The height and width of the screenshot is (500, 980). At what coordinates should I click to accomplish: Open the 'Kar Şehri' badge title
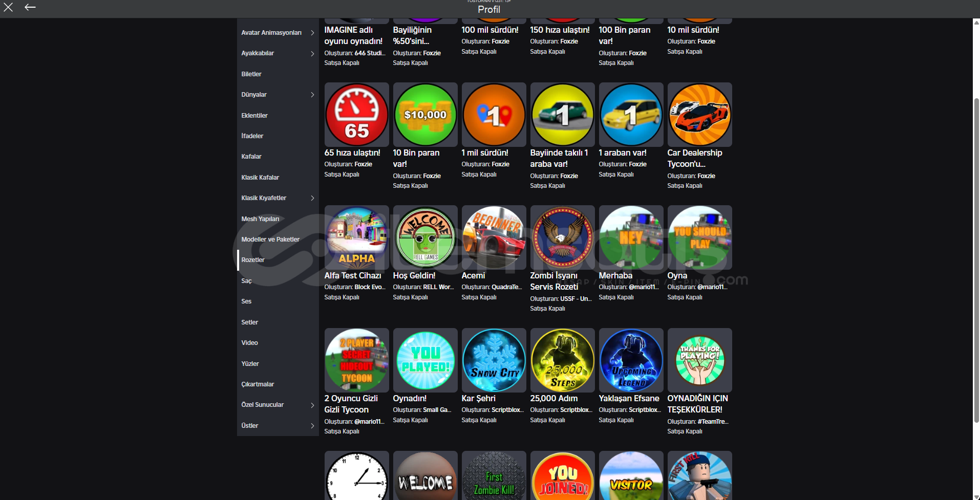click(x=479, y=398)
